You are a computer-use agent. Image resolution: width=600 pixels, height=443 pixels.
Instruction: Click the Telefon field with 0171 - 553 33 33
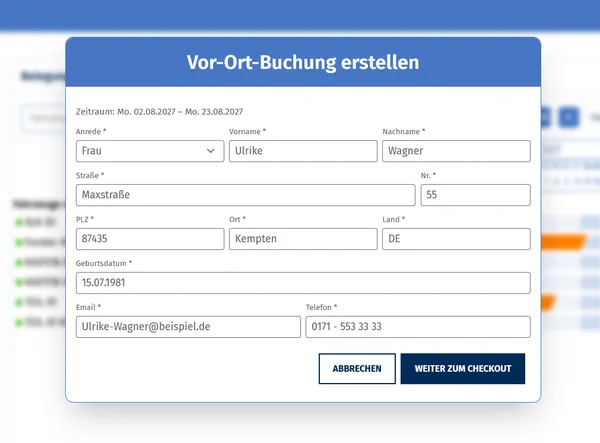click(x=418, y=327)
